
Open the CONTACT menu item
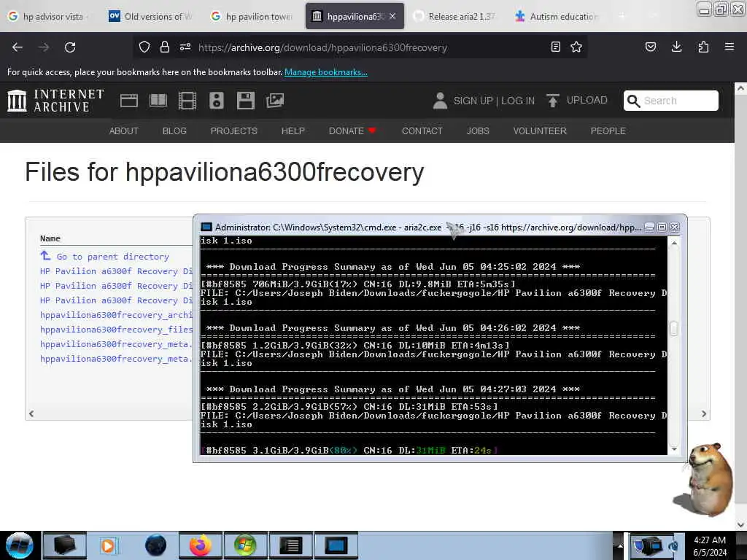click(x=422, y=131)
